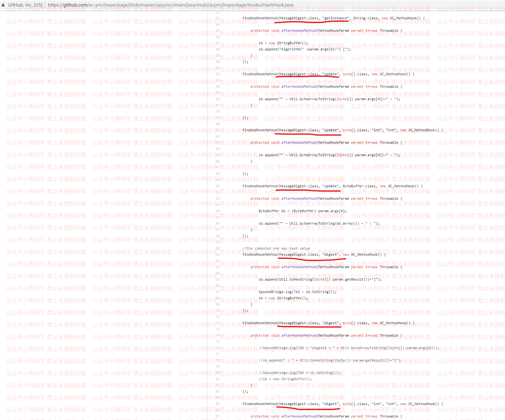Image resolution: width=505 pixels, height=420 pixels.
Task: Click line number 54 in the gutter
Action: pyautogui.click(x=218, y=211)
